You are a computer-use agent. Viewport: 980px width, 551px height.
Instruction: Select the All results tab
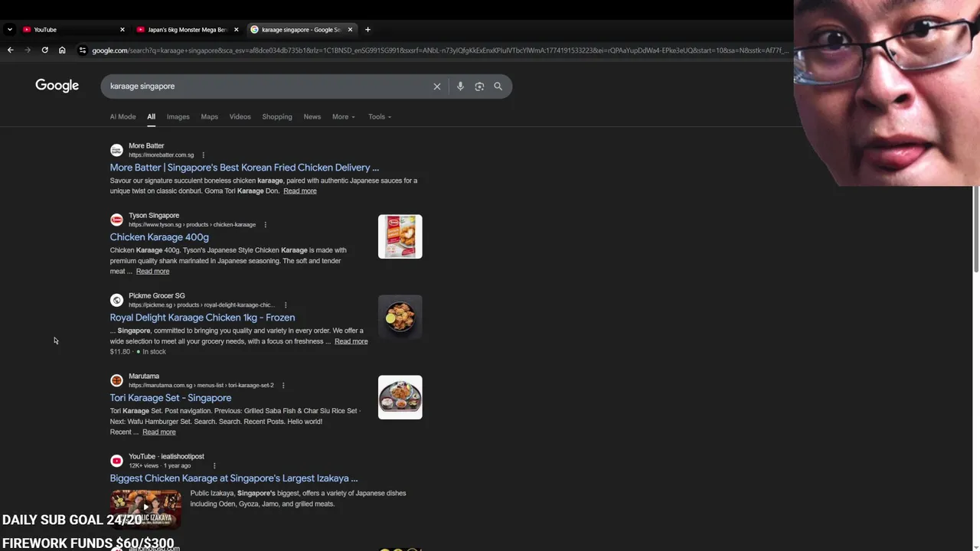point(151,117)
